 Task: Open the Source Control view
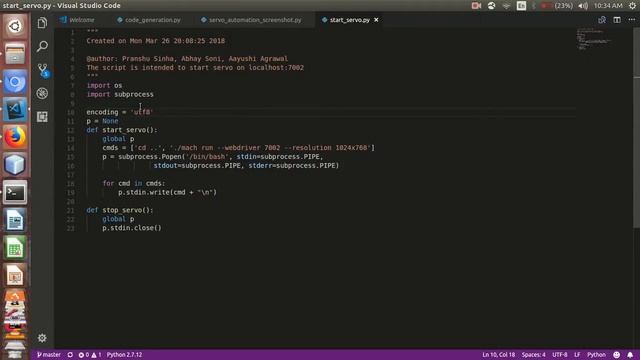42,70
